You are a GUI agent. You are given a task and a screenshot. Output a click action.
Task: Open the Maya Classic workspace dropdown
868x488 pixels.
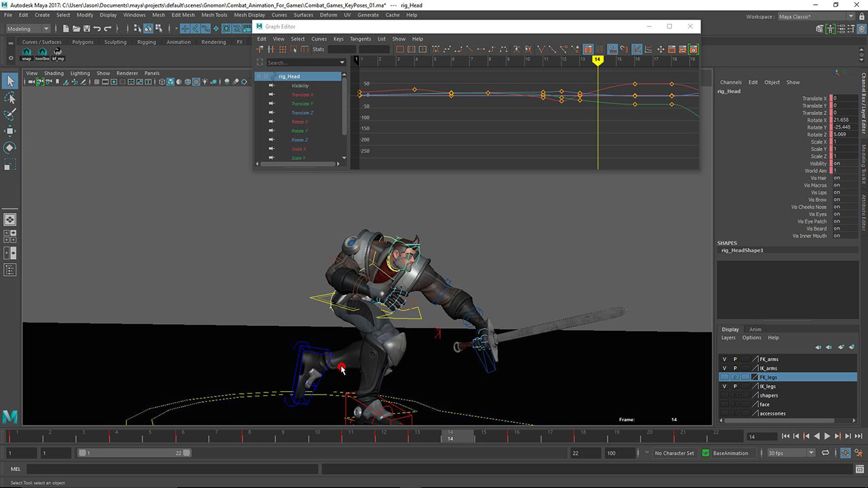coord(815,16)
